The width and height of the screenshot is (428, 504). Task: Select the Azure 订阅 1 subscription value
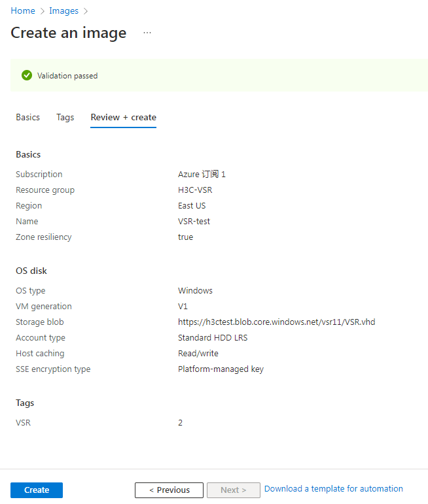click(202, 175)
